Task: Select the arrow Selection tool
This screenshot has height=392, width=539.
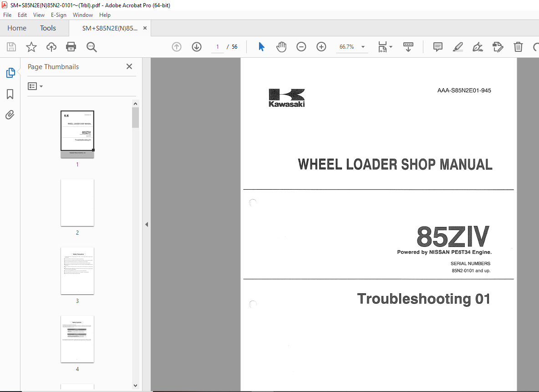Action: 262,47
